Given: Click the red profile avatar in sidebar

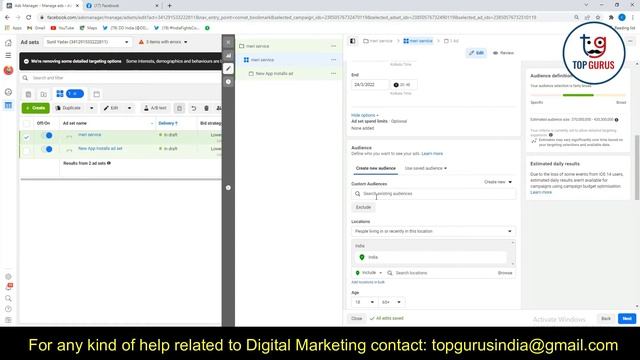Looking at the screenshot, I should pos(8,70).
